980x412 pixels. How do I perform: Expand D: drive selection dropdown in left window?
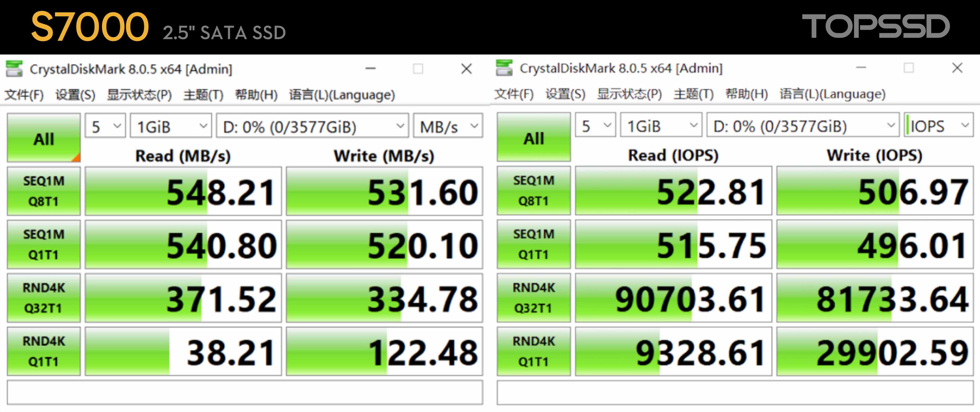312,126
